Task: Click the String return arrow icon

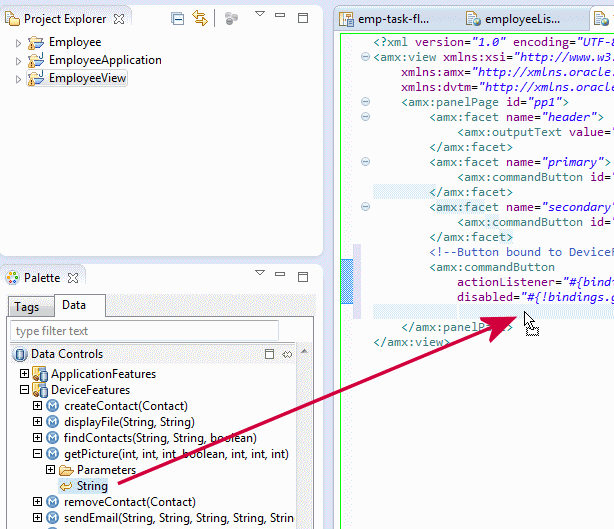Action: [66, 486]
